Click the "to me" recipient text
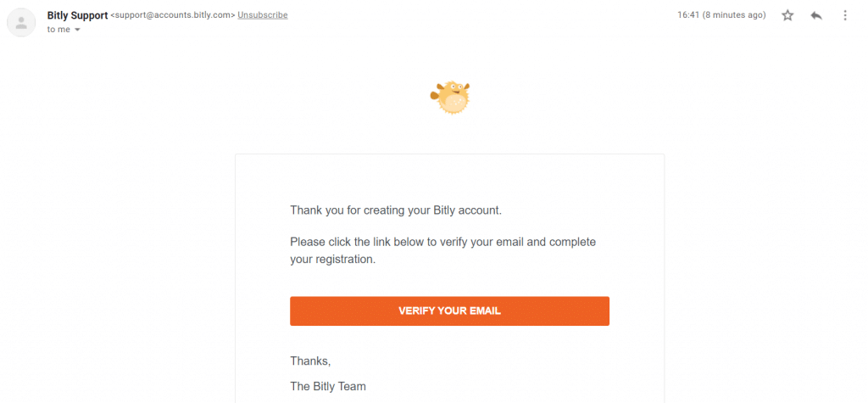 point(58,30)
